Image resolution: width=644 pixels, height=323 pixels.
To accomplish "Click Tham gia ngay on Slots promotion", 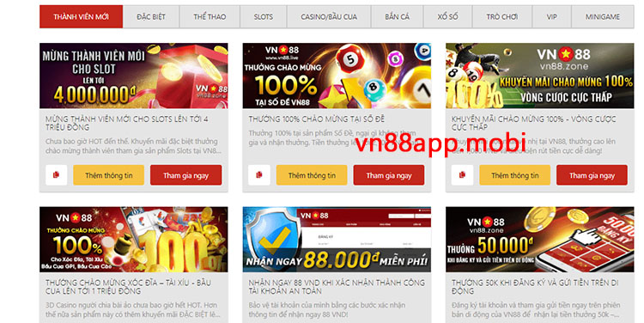I will point(186,175).
